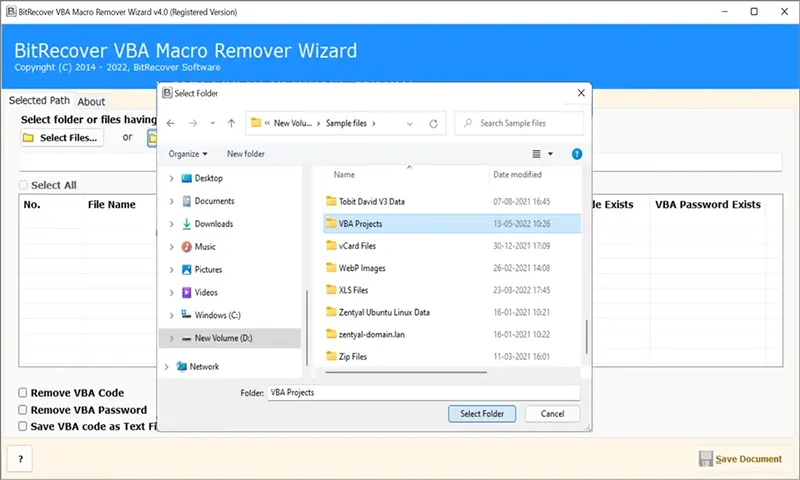Sort by Date modified column header
Screen dimensions: 800x480
(x=517, y=174)
